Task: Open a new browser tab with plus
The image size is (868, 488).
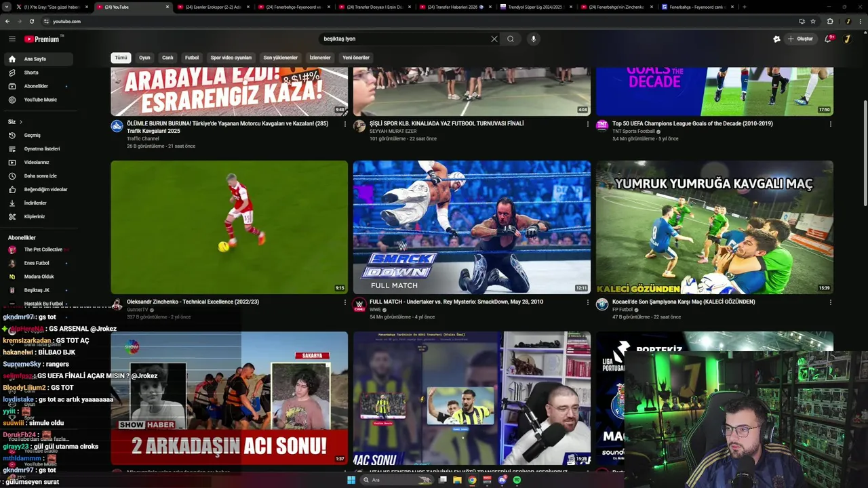Action: (745, 7)
